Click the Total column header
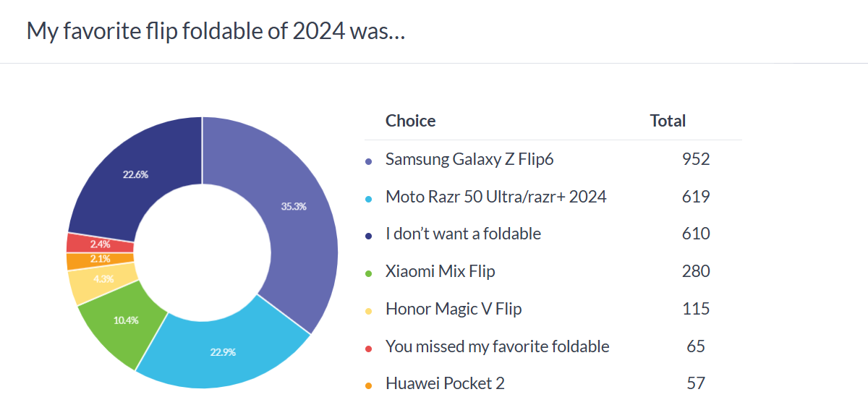Image resolution: width=868 pixels, height=405 pixels. coord(668,121)
